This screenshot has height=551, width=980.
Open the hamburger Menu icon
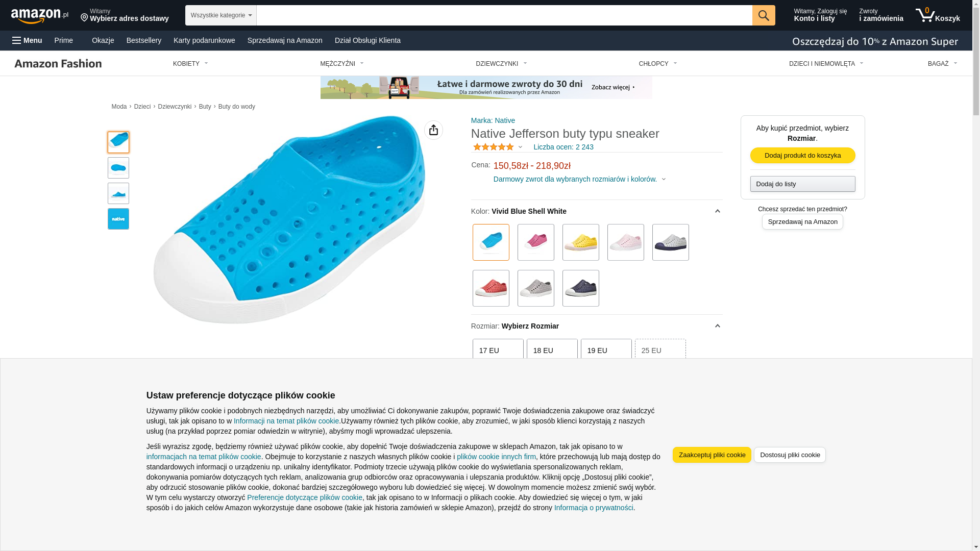click(x=17, y=40)
